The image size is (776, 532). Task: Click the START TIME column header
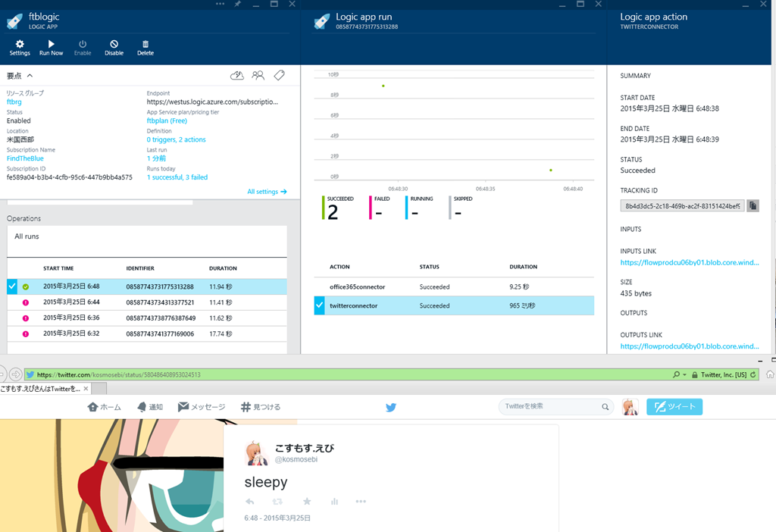click(x=58, y=268)
